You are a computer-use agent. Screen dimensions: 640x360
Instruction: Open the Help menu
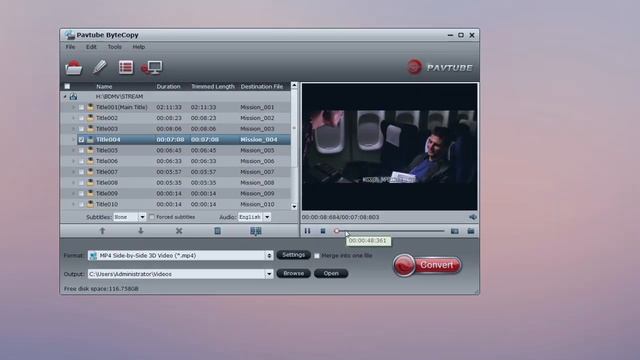coord(139,47)
